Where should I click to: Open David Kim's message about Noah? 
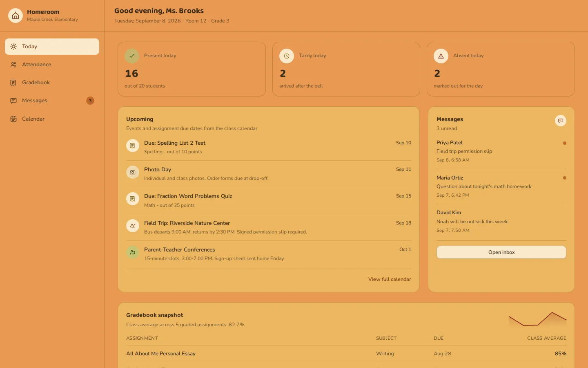point(501,222)
